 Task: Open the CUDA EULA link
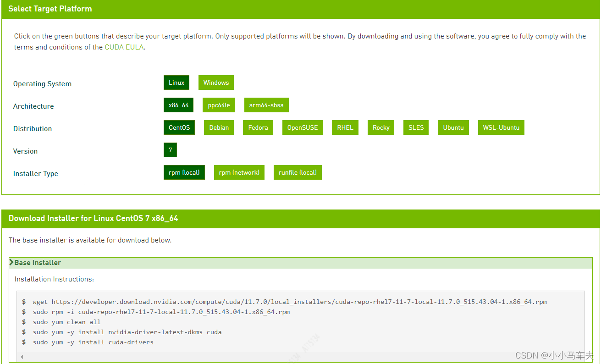124,47
